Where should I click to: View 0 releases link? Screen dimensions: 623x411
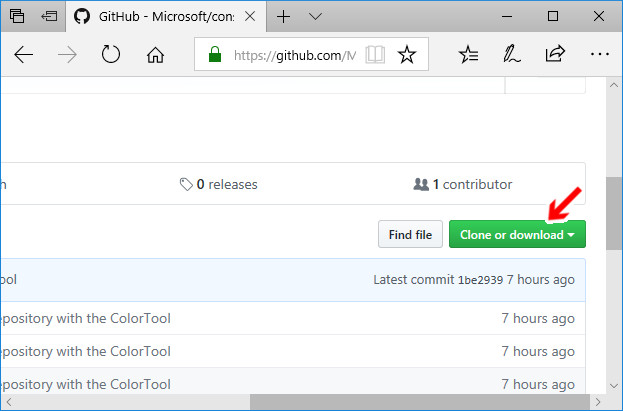pyautogui.click(x=219, y=184)
